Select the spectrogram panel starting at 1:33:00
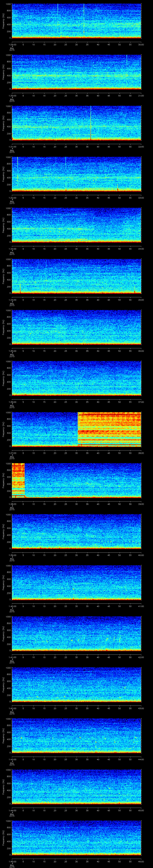Image resolution: width=153 pixels, height=868 pixels. point(76,225)
